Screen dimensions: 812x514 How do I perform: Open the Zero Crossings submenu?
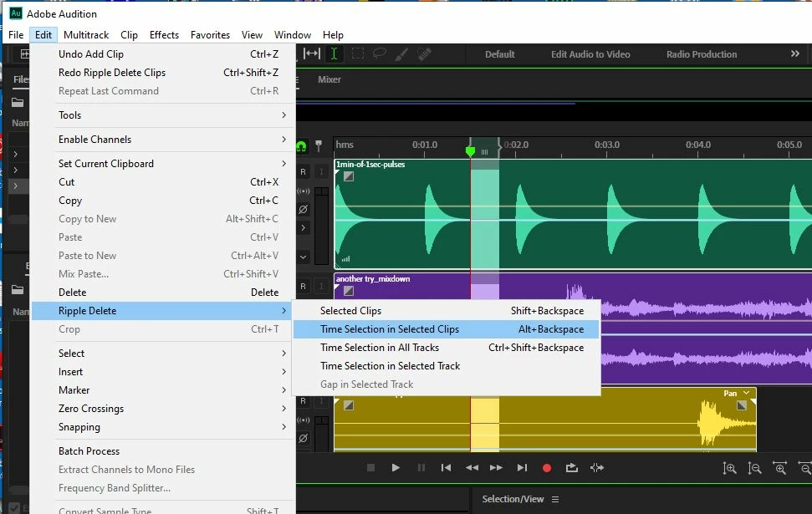(163, 409)
